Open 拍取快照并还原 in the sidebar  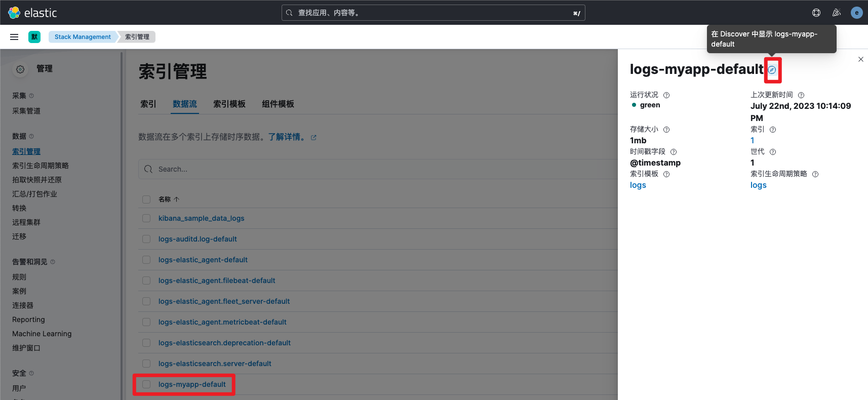pos(37,180)
